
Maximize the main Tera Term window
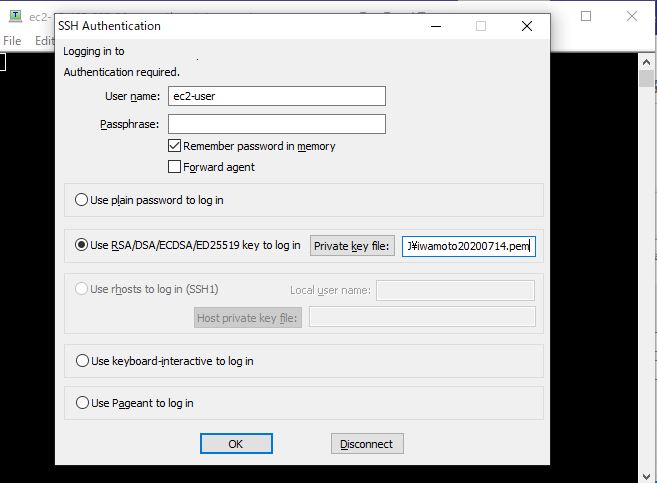(x=586, y=16)
